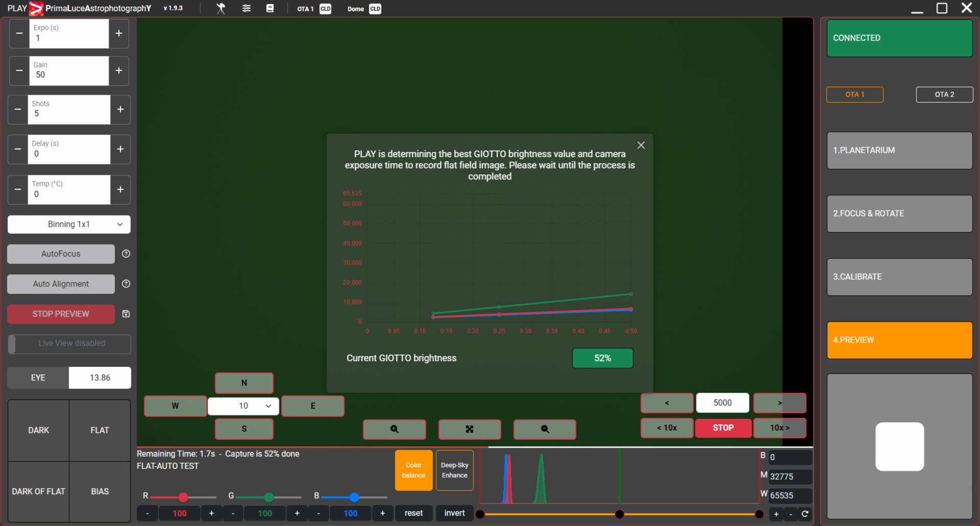Viewport: 980px width, 526px height.
Task: Increase Gain with plus button
Action: point(119,71)
